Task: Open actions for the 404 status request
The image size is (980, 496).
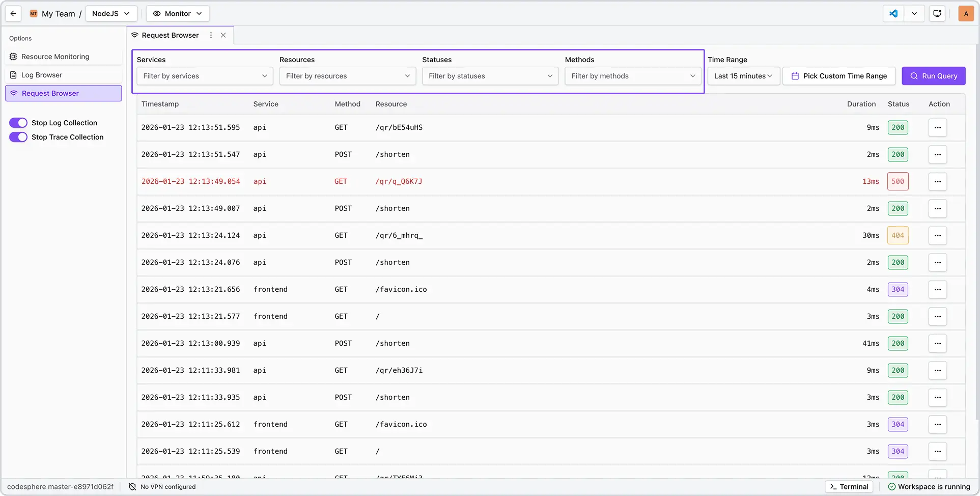Action: click(x=937, y=235)
